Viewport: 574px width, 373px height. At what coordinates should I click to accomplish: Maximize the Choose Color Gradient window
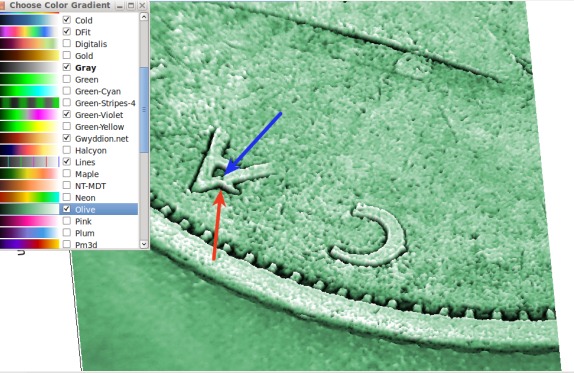pyautogui.click(x=131, y=5)
